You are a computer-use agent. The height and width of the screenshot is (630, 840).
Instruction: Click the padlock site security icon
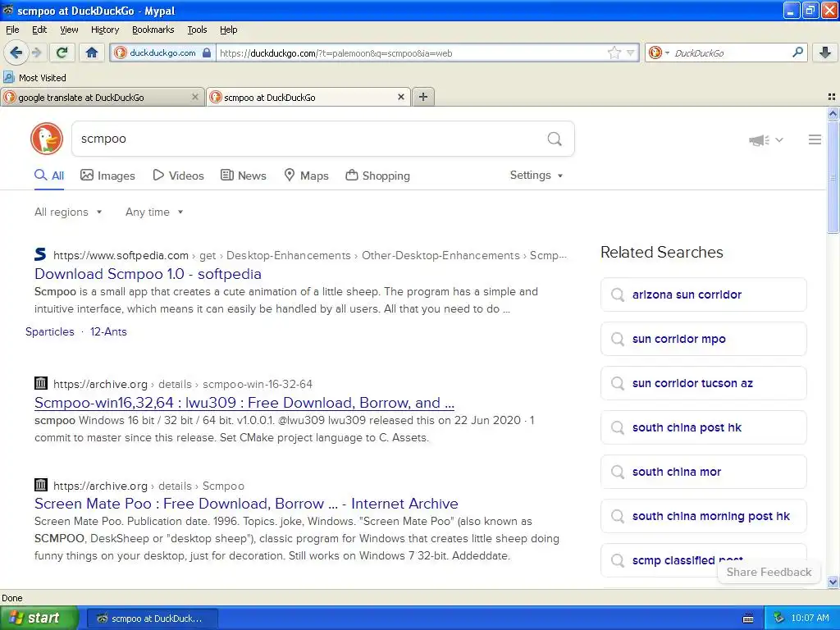(207, 52)
